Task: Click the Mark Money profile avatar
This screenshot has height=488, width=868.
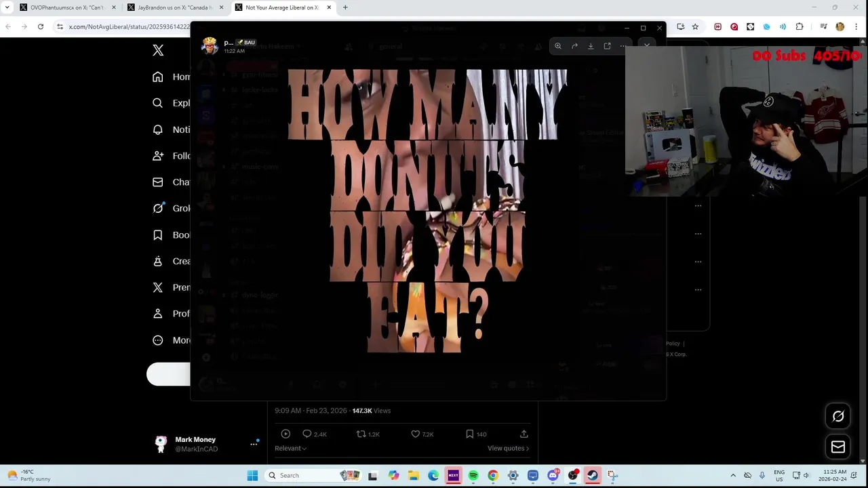Action: [161, 444]
